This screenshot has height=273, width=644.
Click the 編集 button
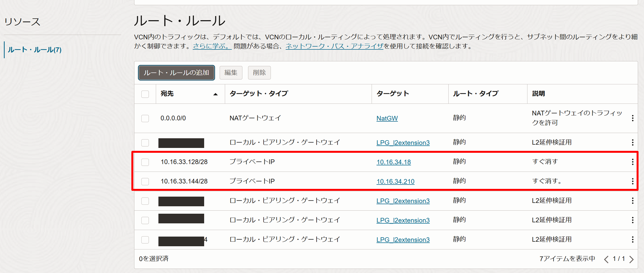point(231,73)
